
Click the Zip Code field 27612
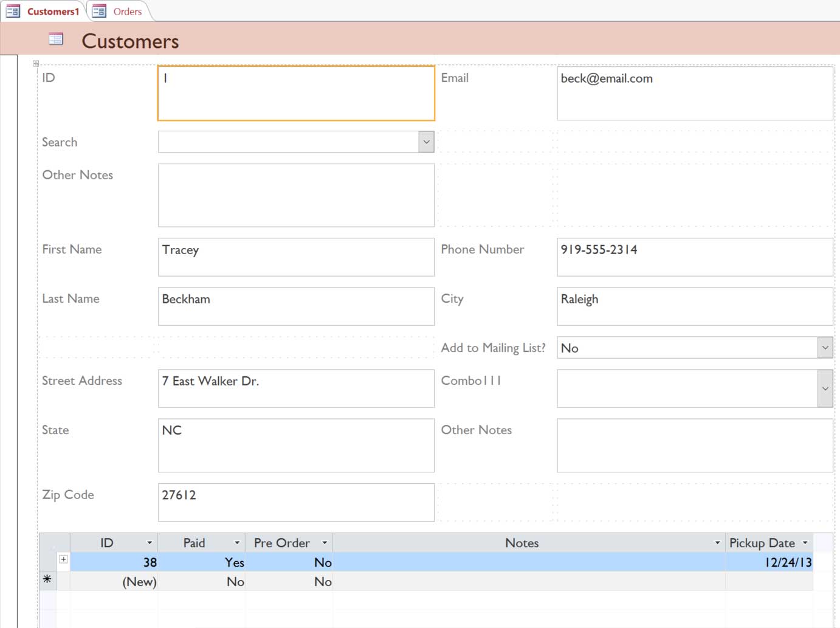296,502
